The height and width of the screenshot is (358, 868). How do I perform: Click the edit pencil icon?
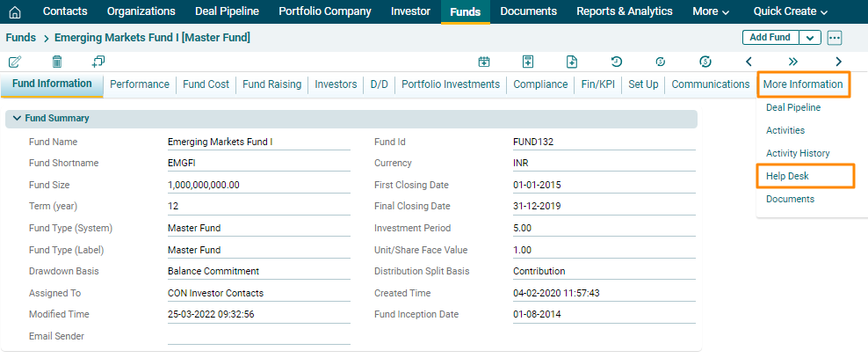tap(15, 62)
